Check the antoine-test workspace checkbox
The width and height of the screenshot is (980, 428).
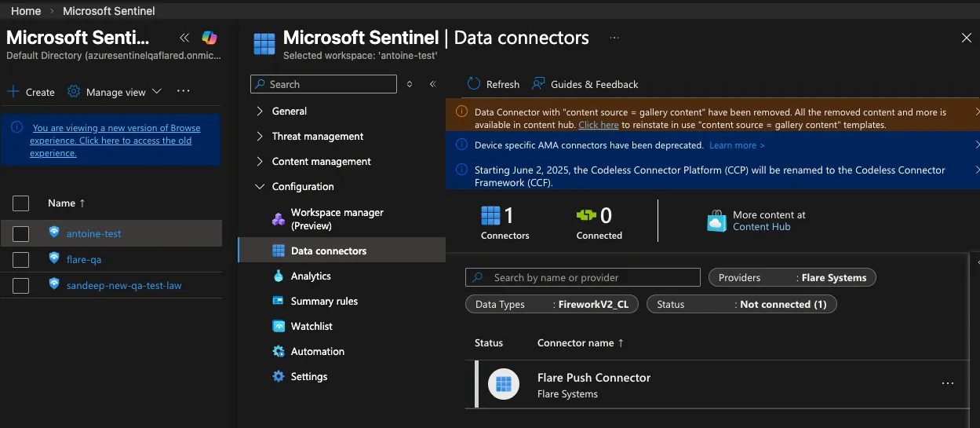[21, 233]
